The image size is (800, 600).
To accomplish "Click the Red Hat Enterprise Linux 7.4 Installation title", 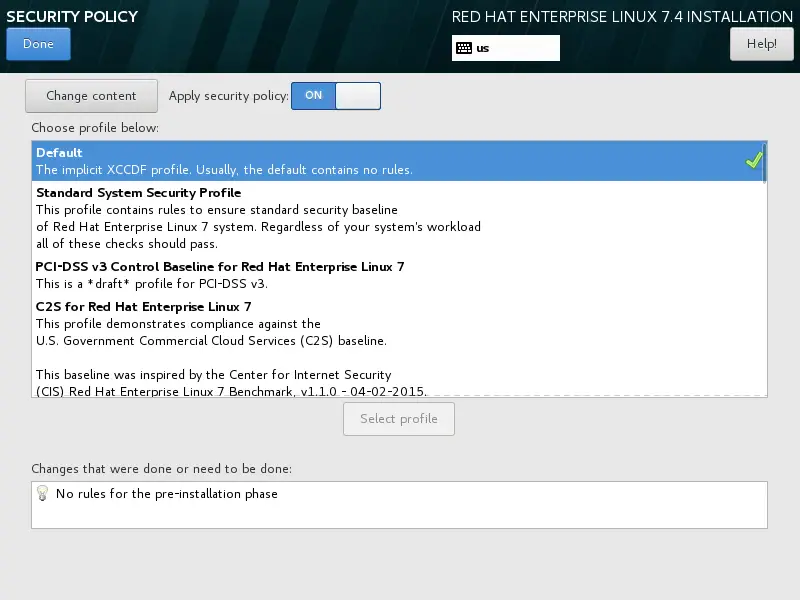I will point(622,17).
